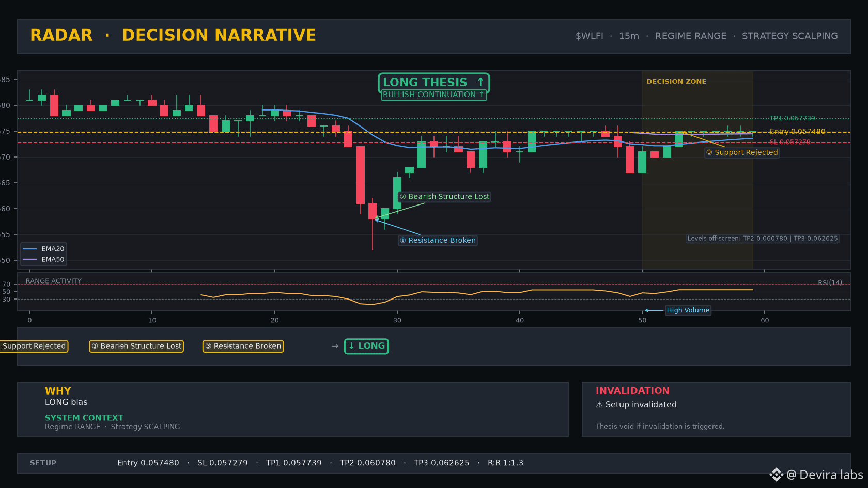Click the Thesis void if invalidation note
This screenshot has width=868, height=488.
(660, 427)
